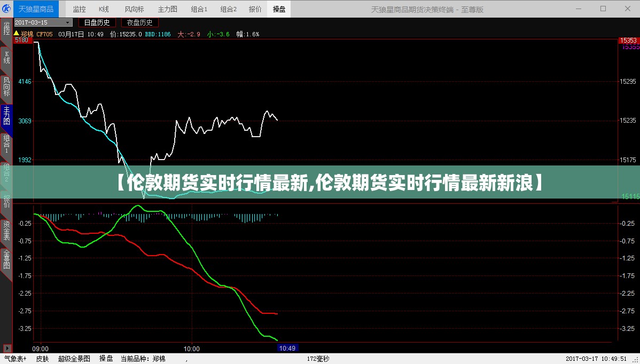This screenshot has width=640, height=364.
Task: Click the 幅:1.6% amplitude value
Action: [248, 34]
